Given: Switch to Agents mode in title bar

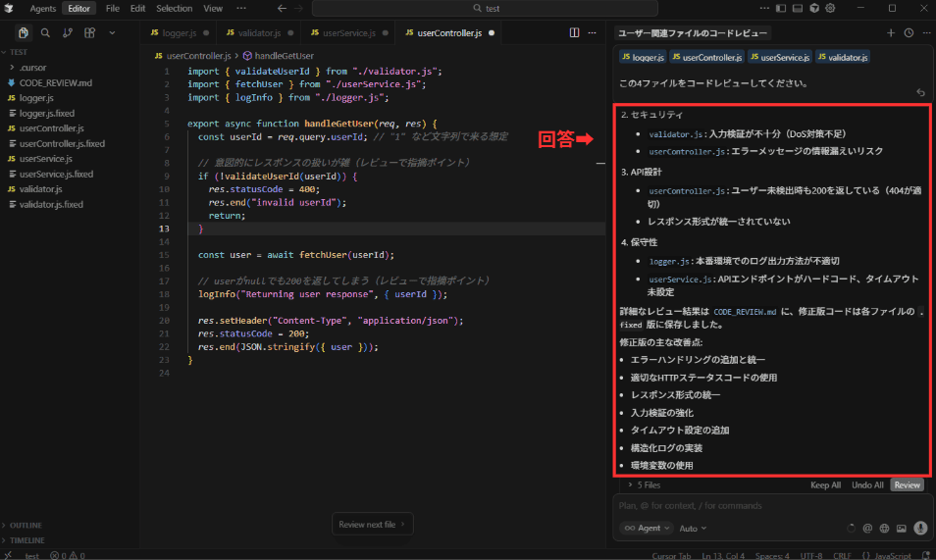Looking at the screenshot, I should [x=42, y=8].
